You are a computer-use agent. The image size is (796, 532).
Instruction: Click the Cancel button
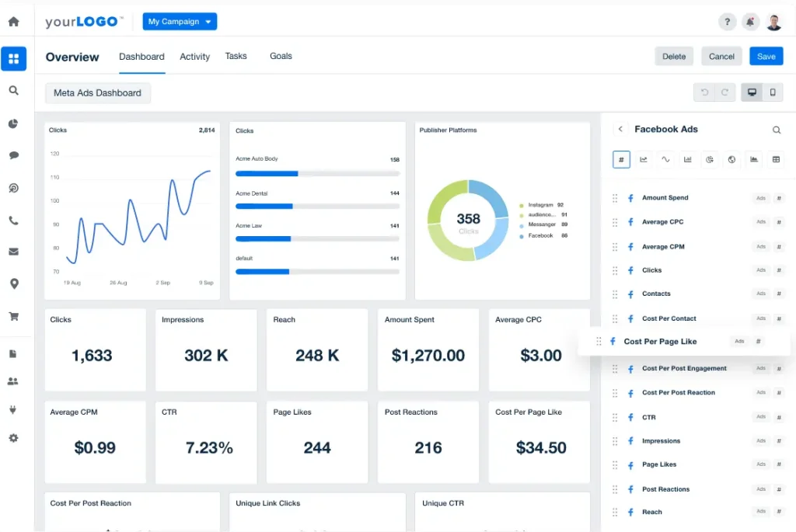click(x=721, y=56)
